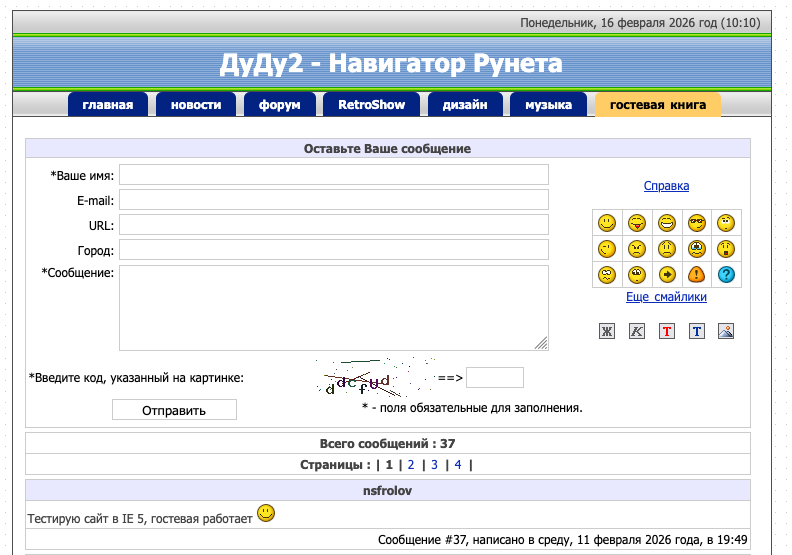
Task: Click the Еще смайлики link
Action: (x=666, y=297)
